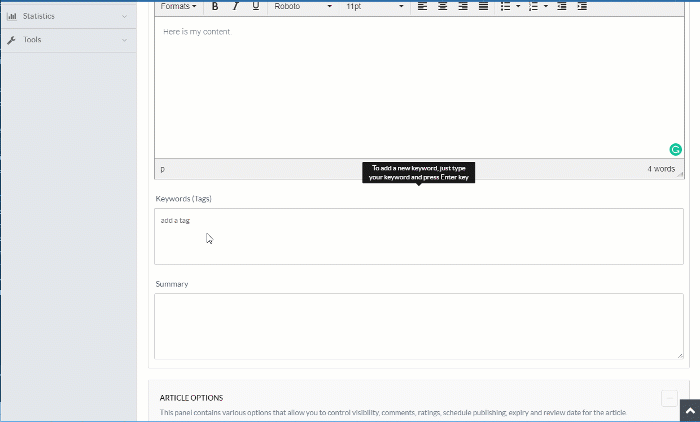Expand the Statistics sidebar menu
The height and width of the screenshot is (422, 700).
68,16
